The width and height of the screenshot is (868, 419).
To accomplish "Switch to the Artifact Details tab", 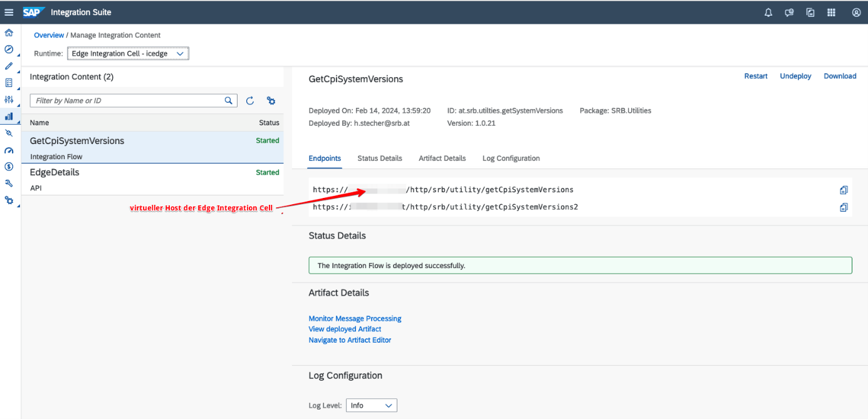I will pyautogui.click(x=442, y=158).
